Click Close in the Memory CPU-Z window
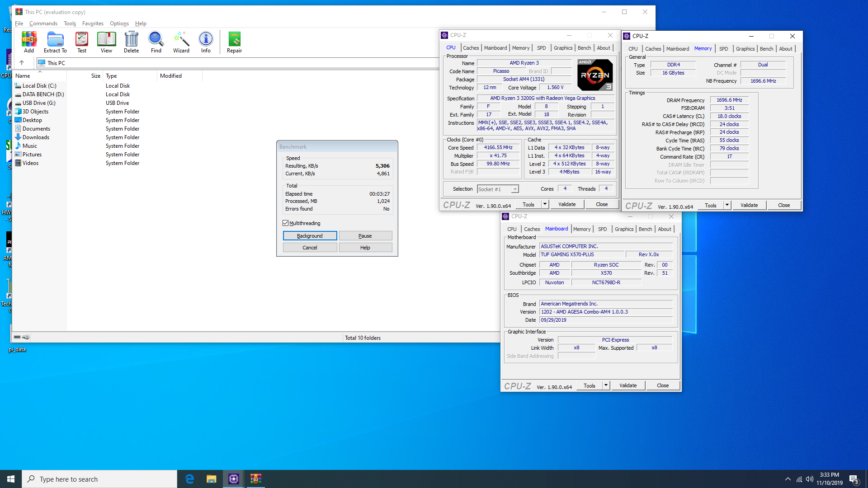 click(784, 205)
